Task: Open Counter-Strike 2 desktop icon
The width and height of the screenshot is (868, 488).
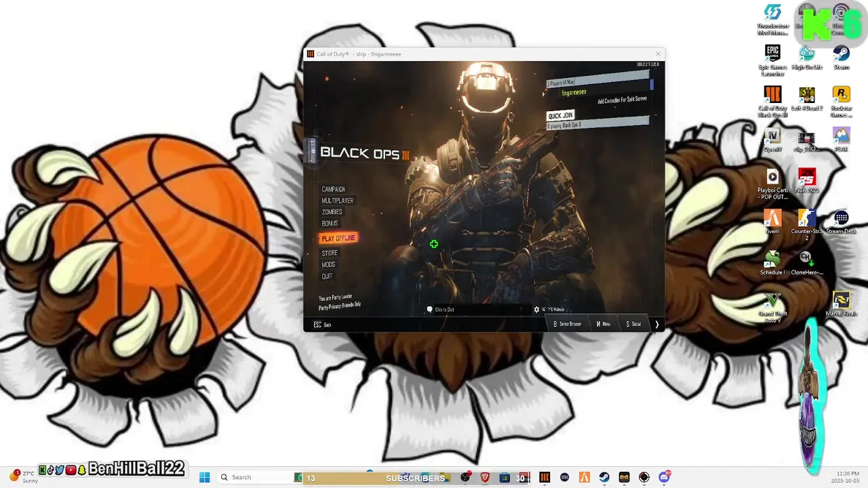Action: click(806, 225)
